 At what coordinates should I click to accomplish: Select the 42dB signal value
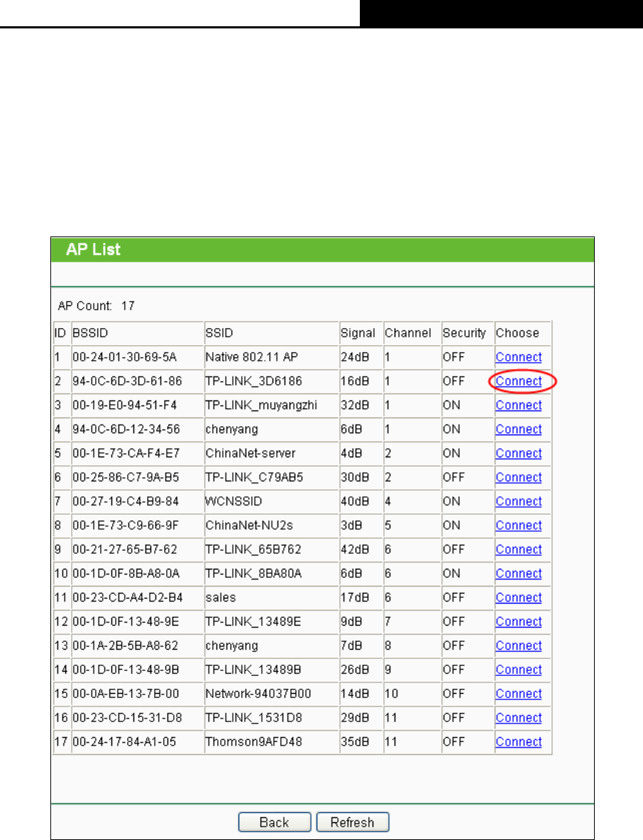coord(355,550)
